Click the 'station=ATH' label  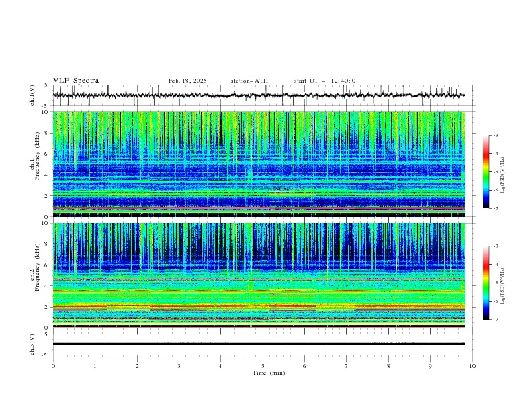click(x=249, y=81)
